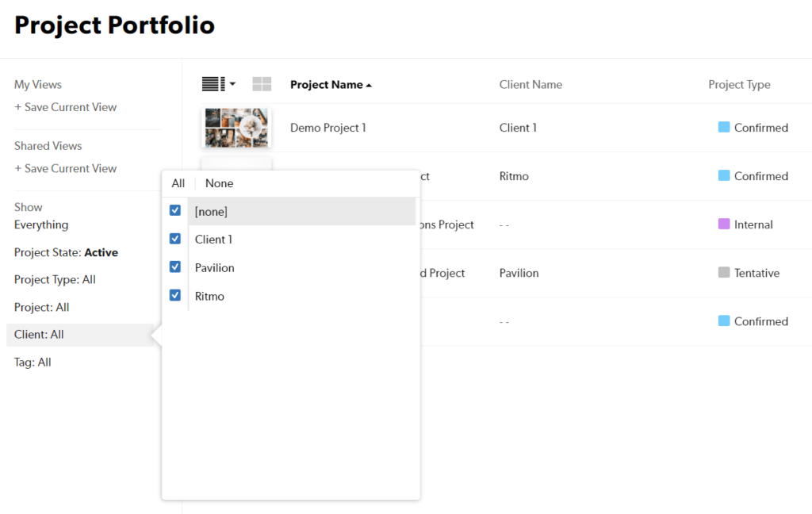
Task: Uncheck the Pavilion checkbox
Action: coord(175,267)
